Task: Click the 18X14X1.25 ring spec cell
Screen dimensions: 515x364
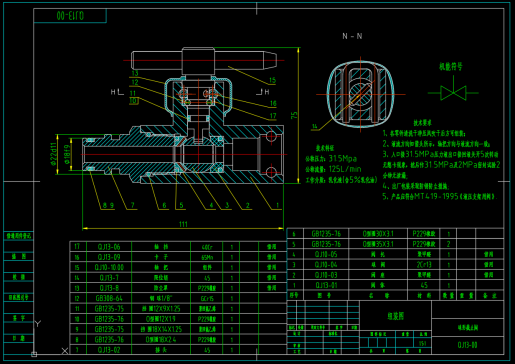Action: (161, 329)
